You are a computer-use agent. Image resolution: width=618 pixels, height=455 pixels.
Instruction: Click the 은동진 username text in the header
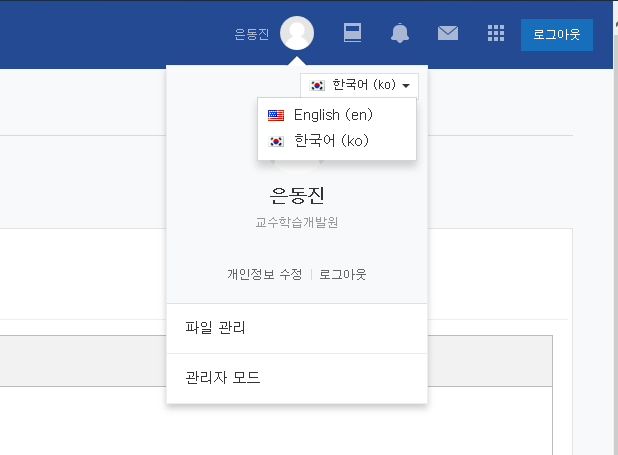[251, 34]
